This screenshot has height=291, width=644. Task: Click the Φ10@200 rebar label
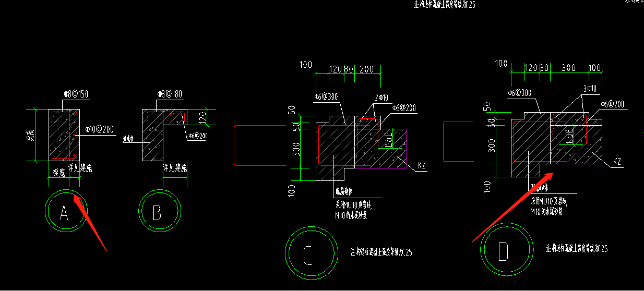tap(100, 128)
